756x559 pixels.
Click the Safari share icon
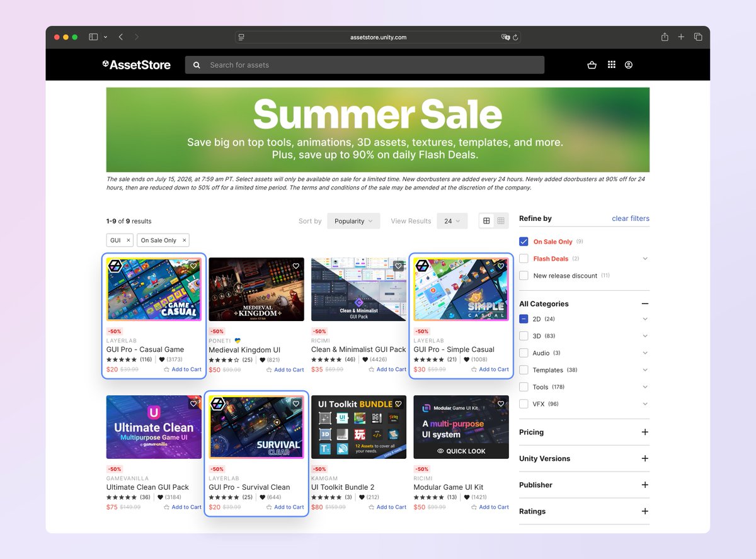coord(665,37)
